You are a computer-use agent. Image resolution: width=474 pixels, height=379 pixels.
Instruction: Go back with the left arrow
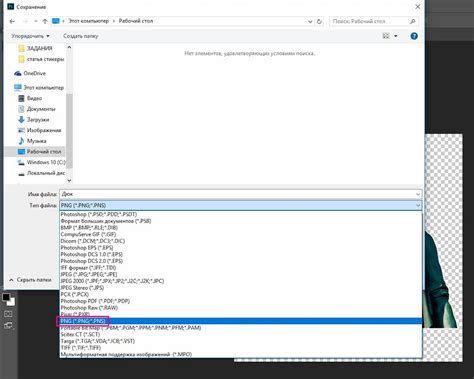pos(12,21)
